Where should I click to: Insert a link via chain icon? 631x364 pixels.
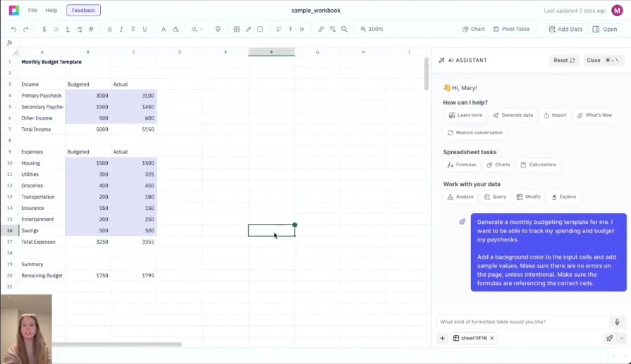click(321, 30)
